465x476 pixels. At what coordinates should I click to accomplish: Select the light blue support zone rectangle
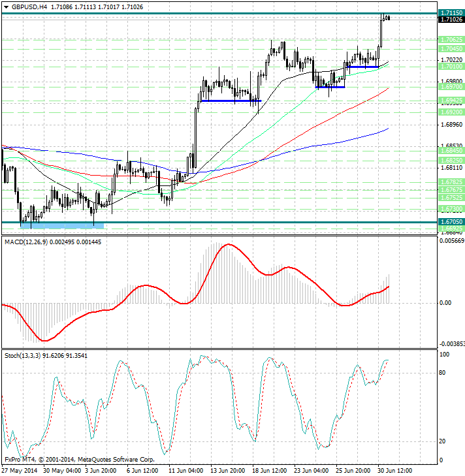[62, 226]
